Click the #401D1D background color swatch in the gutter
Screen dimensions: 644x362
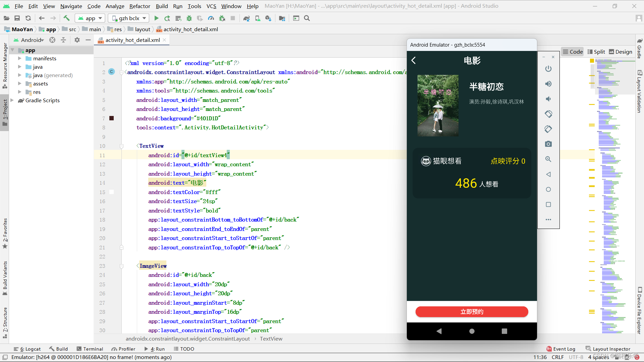pos(112,118)
